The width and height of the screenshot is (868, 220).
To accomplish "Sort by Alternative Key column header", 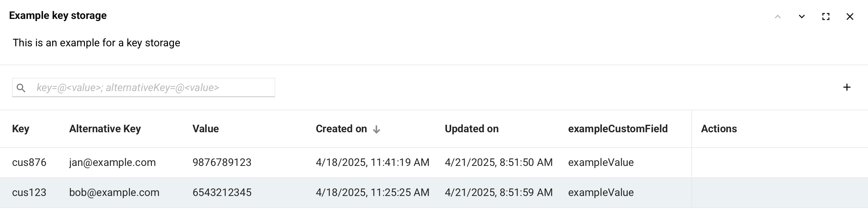I will coord(105,129).
